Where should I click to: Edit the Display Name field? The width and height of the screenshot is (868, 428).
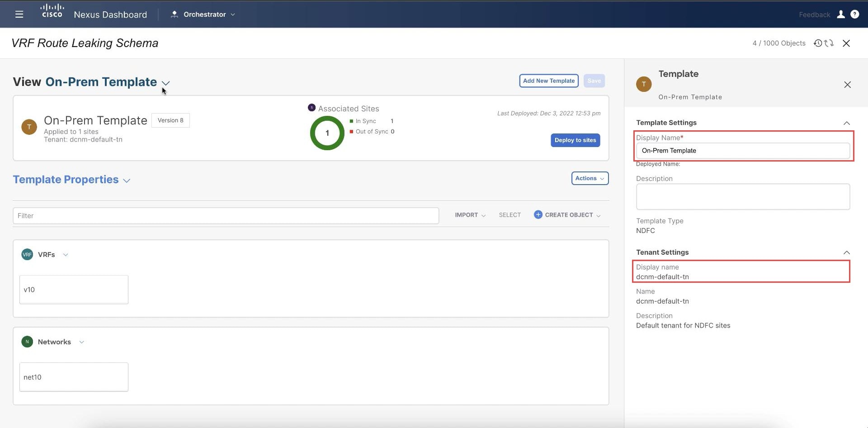743,151
